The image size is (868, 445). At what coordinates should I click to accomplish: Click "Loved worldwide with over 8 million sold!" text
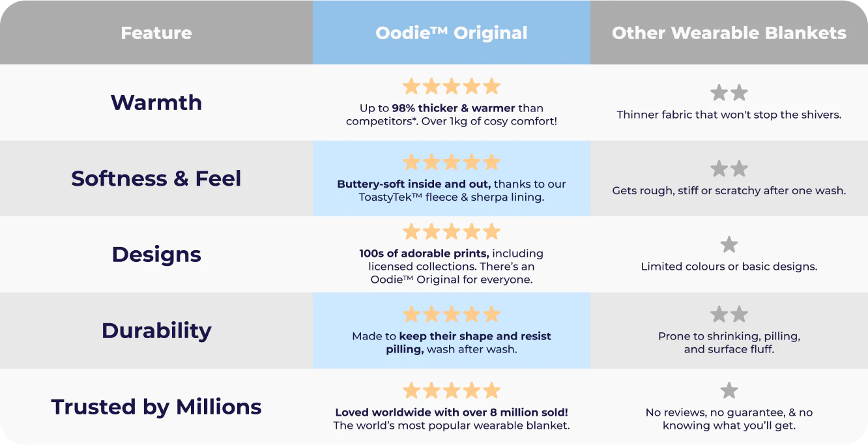tap(451, 412)
